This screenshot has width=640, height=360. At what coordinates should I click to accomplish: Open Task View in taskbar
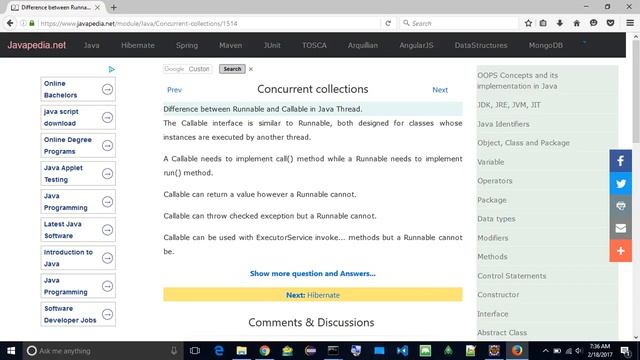click(195, 351)
